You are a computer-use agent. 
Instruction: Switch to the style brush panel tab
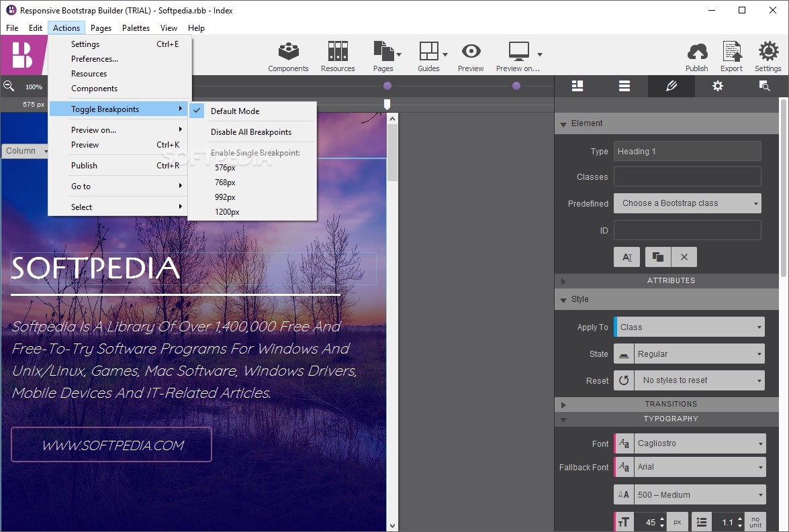pos(671,86)
